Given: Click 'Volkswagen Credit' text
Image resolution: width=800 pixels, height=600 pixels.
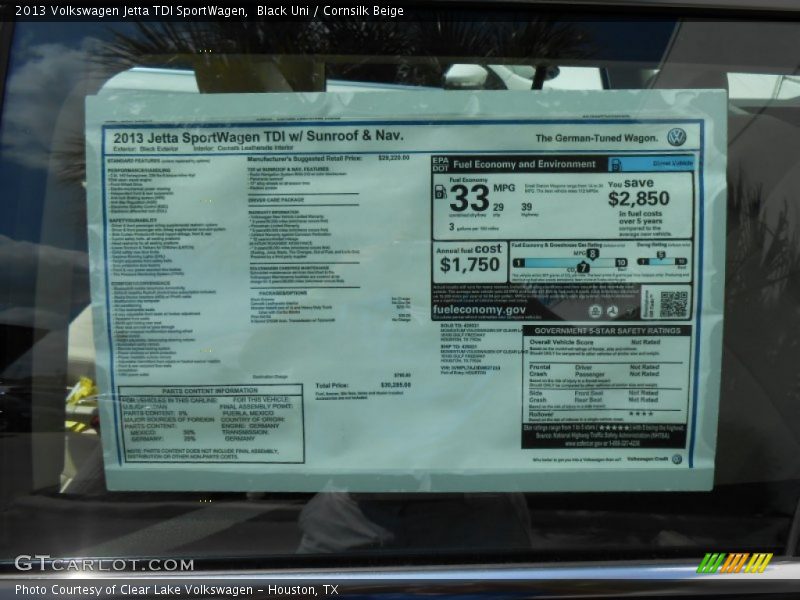Looking at the screenshot, I should coord(647,459).
